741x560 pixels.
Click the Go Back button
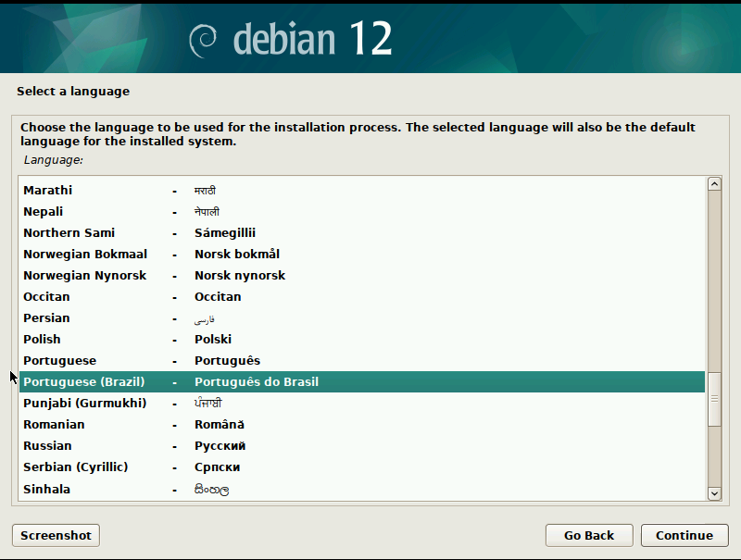589,535
